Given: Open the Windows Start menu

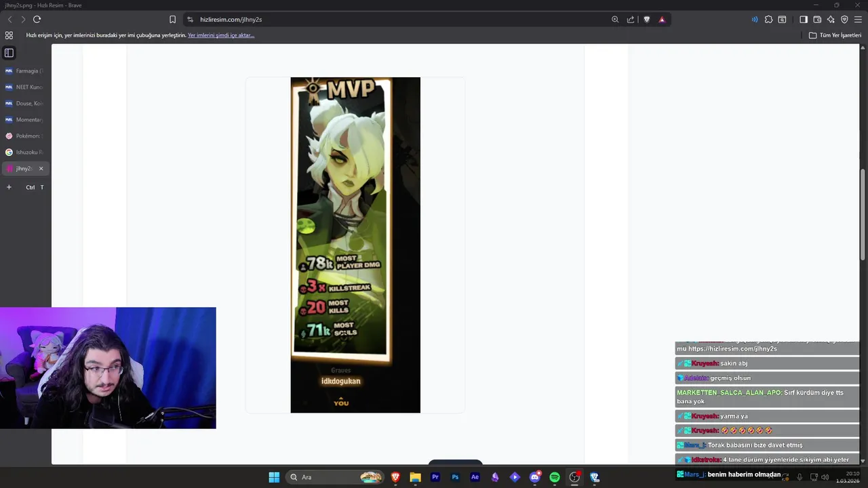Looking at the screenshot, I should tap(274, 477).
